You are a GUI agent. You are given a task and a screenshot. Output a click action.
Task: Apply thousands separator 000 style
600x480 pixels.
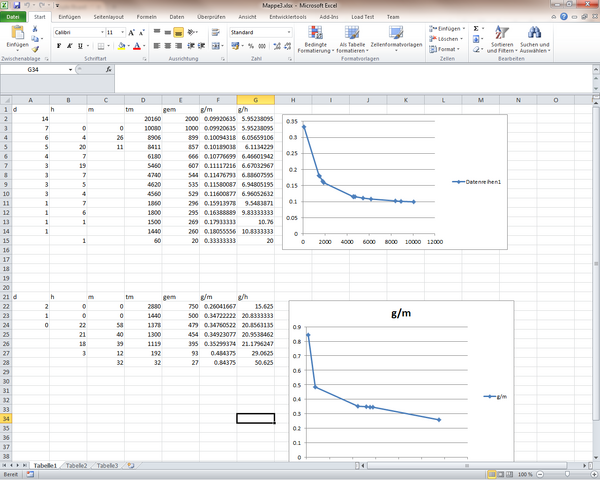(262, 46)
